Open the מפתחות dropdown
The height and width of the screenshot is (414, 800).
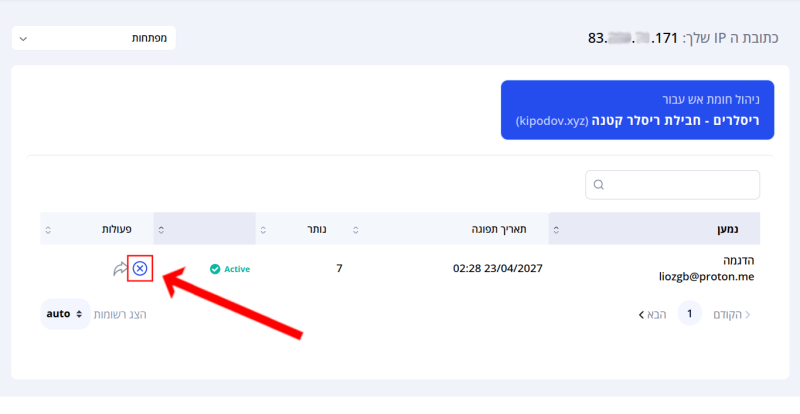click(94, 38)
